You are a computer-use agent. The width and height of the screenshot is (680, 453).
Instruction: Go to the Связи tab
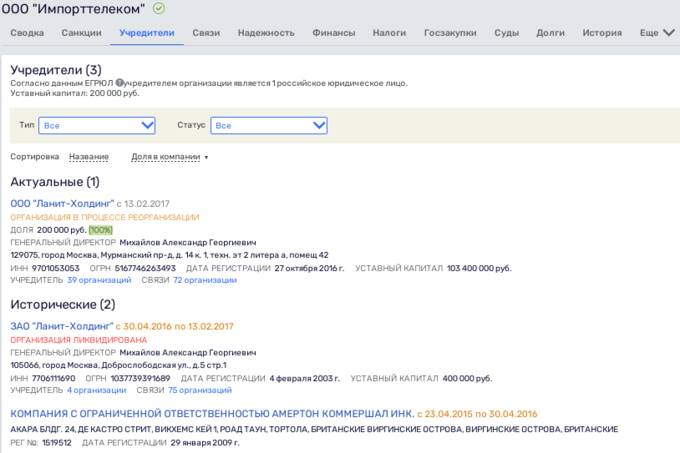point(206,33)
